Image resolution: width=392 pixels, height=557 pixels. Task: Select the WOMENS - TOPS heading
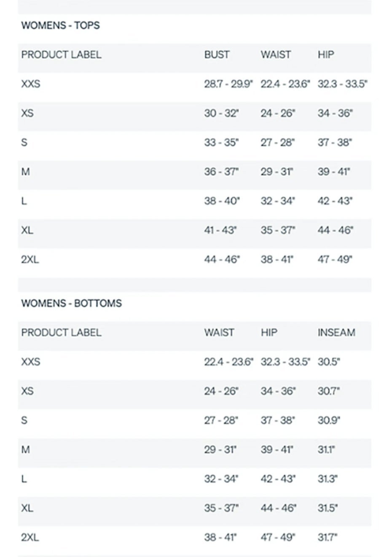pyautogui.click(x=60, y=25)
